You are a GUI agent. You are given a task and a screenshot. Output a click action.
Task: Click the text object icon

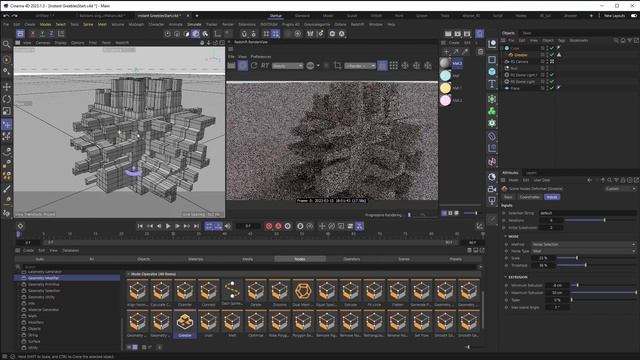(x=492, y=84)
